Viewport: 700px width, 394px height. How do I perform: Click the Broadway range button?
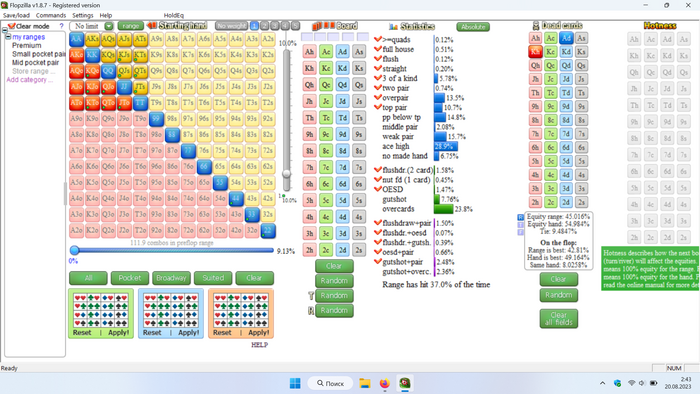point(171,278)
